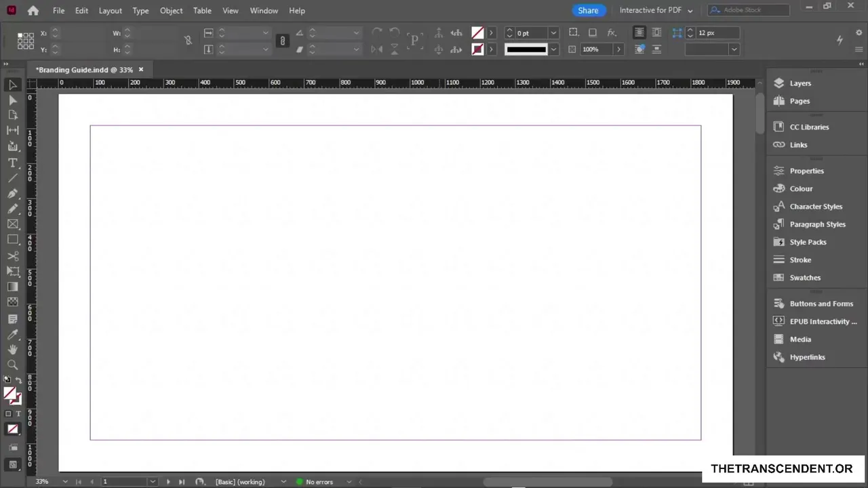The height and width of the screenshot is (488, 868).
Task: Select the Rectangle Frame tool
Action: click(x=12, y=224)
